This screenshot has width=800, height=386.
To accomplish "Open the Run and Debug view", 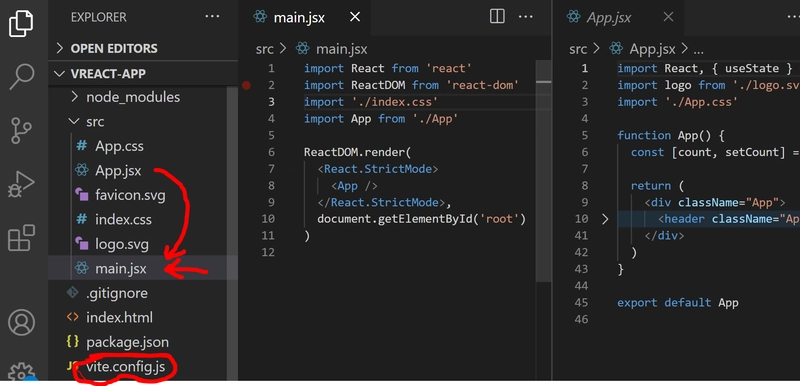I will [x=21, y=184].
